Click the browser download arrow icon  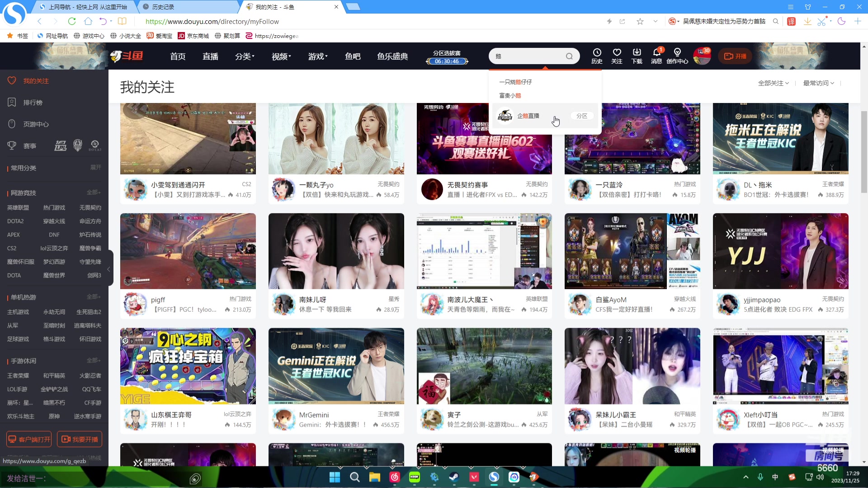click(807, 21)
